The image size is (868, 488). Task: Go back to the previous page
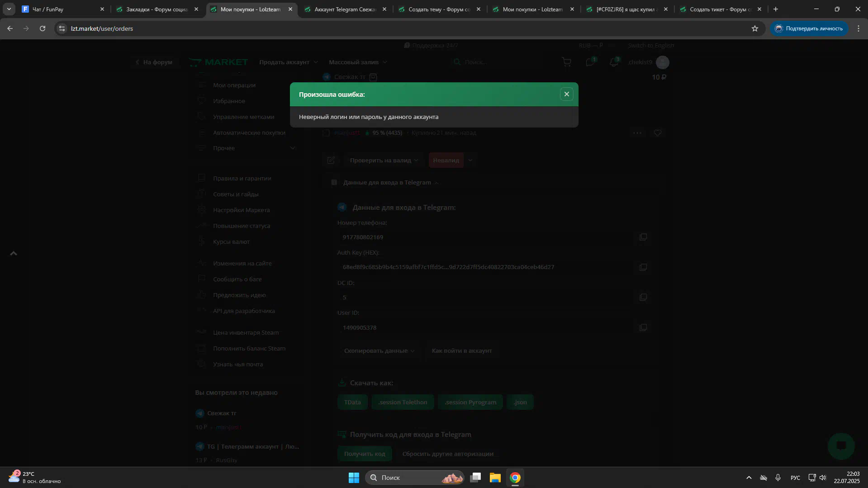point(10,28)
